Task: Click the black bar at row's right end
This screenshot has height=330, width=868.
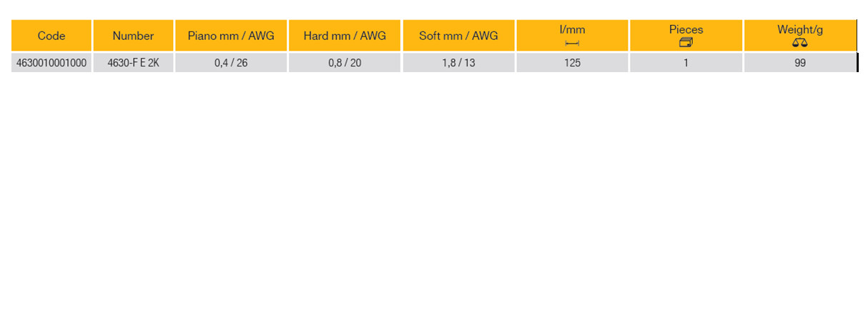Action: pos(857,63)
